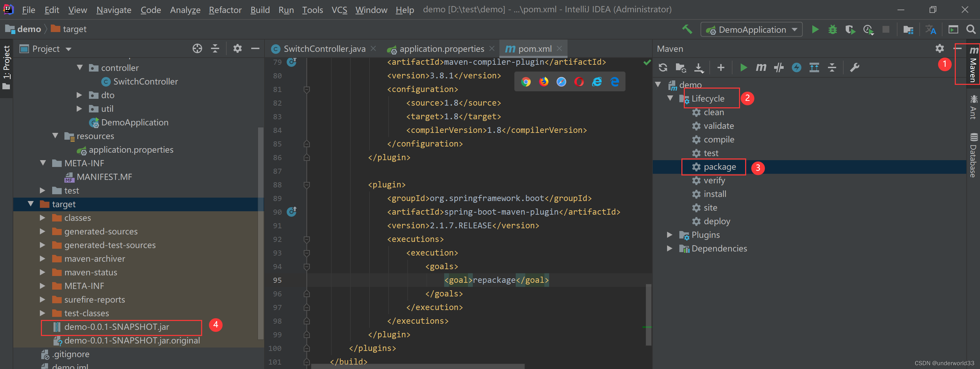The image size is (980, 369).
Task: Open Maven Settings wrench icon
Action: click(855, 68)
